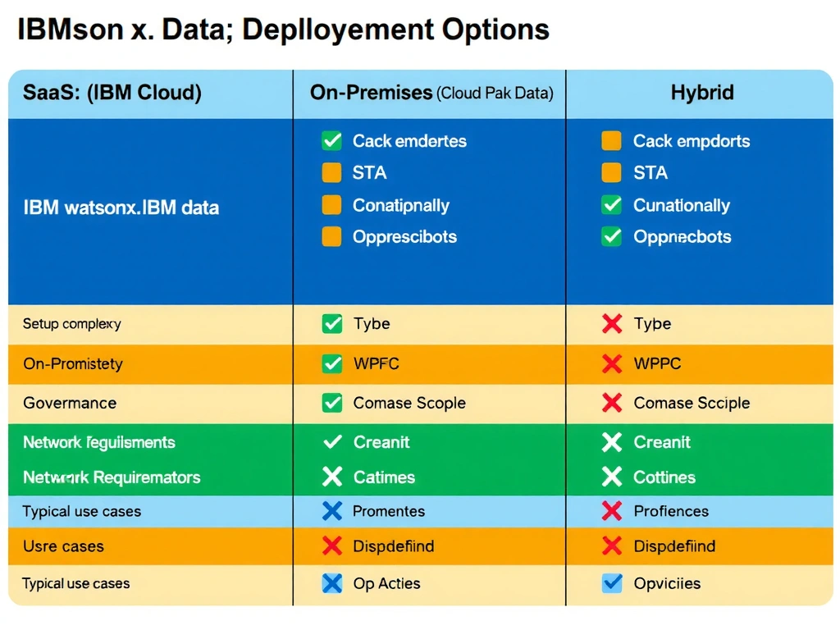Toggle the green checkbox beside "Cack emdertes"
840x630 pixels.
point(331,141)
